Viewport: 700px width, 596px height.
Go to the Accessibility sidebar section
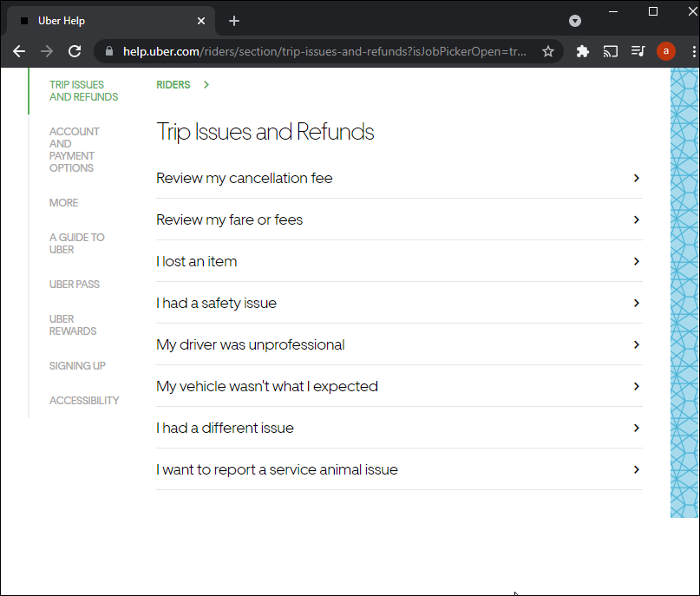tap(84, 401)
